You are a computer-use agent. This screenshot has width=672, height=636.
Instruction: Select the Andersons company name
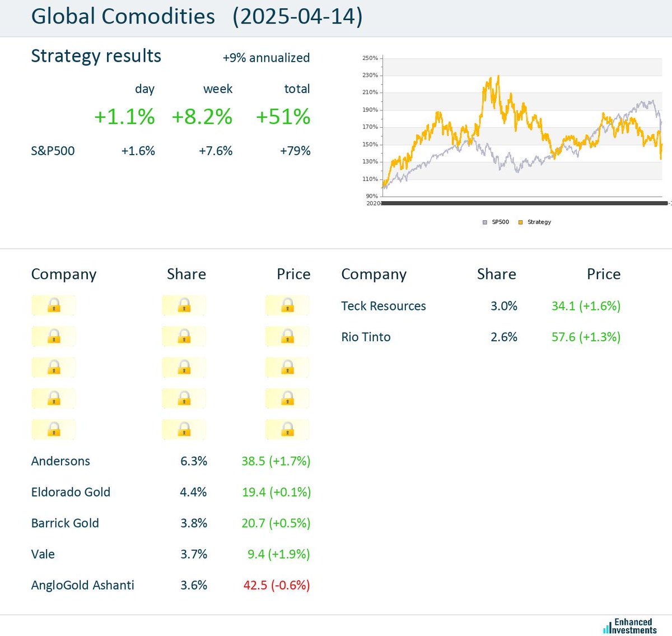pos(60,461)
